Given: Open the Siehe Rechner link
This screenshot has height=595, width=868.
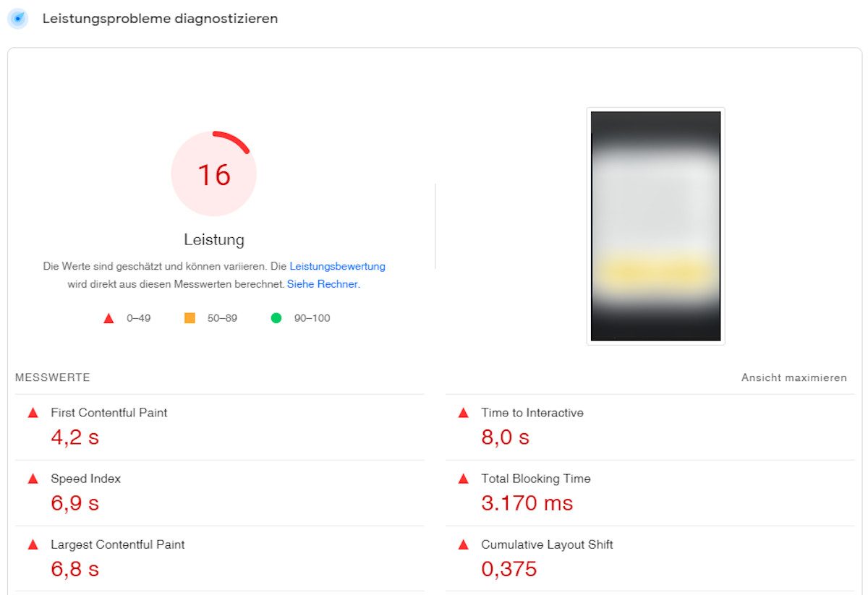Looking at the screenshot, I should [323, 284].
